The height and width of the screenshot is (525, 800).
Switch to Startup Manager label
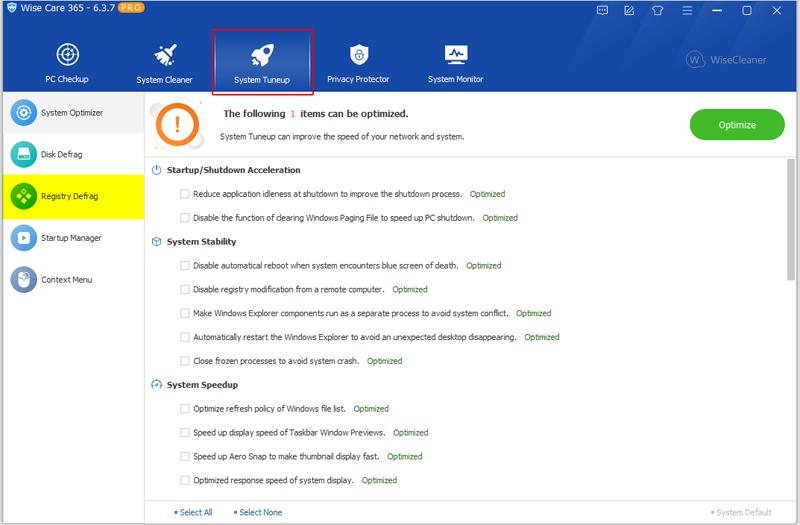point(71,238)
